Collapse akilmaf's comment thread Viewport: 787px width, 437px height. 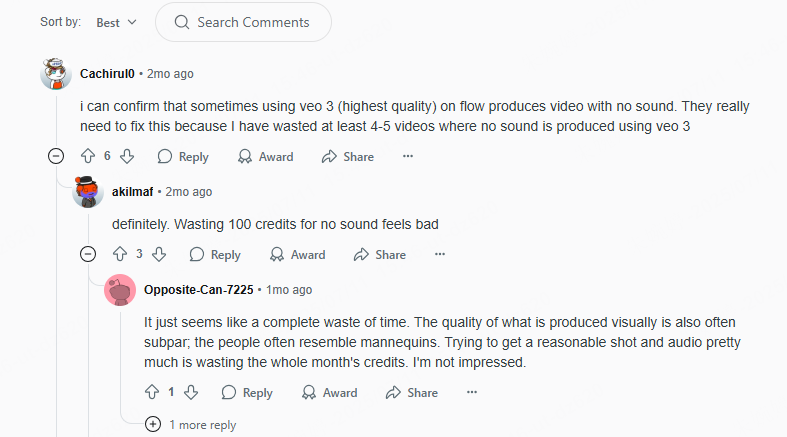click(x=88, y=254)
